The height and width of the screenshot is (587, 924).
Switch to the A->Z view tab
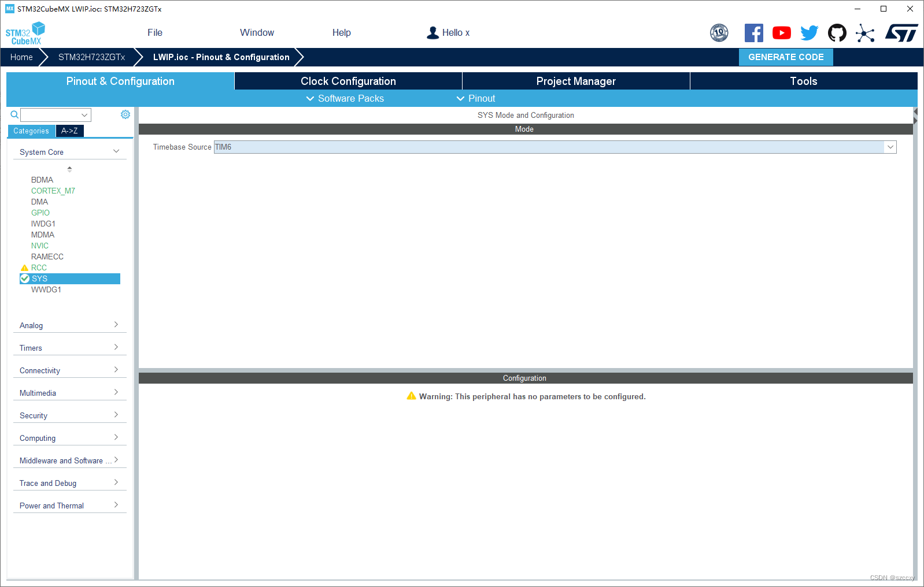[70, 131]
